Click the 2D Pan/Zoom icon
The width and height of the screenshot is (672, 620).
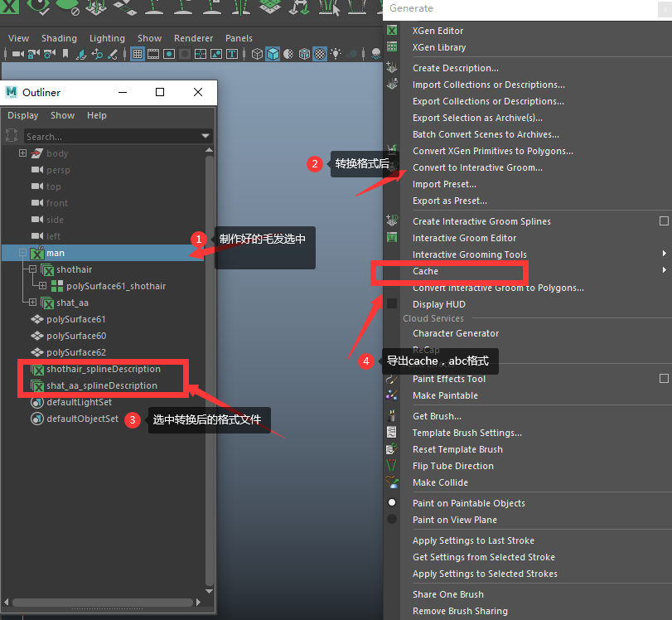coord(97,54)
